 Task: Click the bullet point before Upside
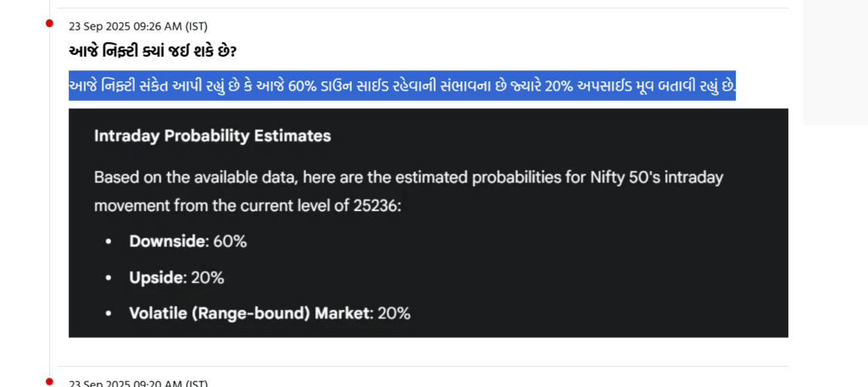108,278
